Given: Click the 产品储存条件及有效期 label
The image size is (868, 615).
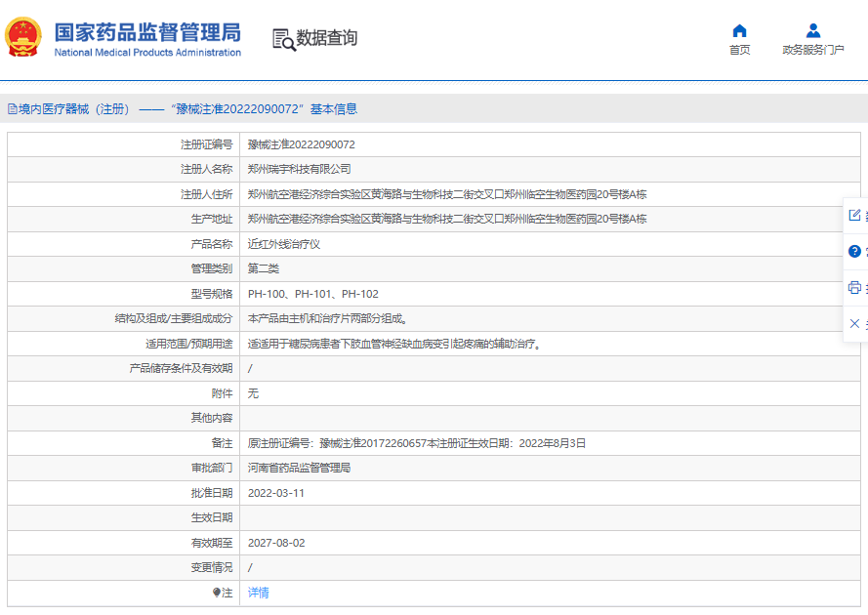Looking at the screenshot, I should point(181,369).
